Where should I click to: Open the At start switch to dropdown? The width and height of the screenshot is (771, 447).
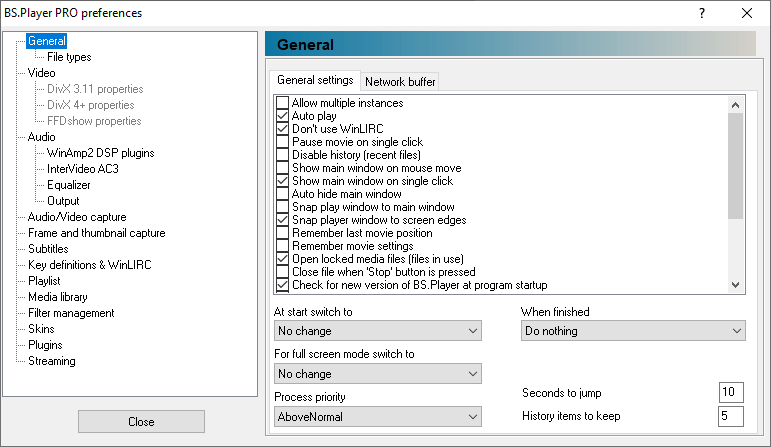(378, 331)
